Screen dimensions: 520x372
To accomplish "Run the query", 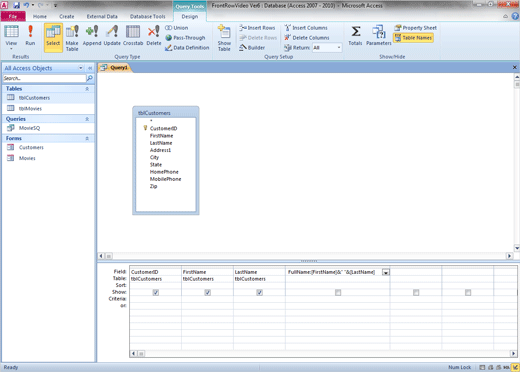I will click(30, 36).
